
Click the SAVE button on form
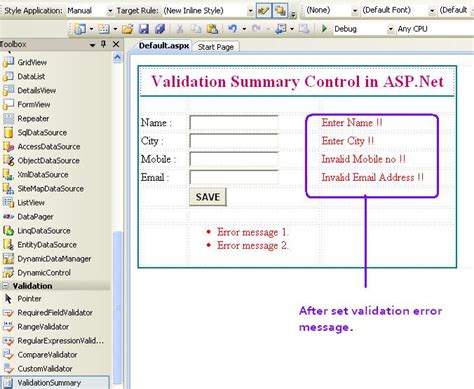[208, 197]
